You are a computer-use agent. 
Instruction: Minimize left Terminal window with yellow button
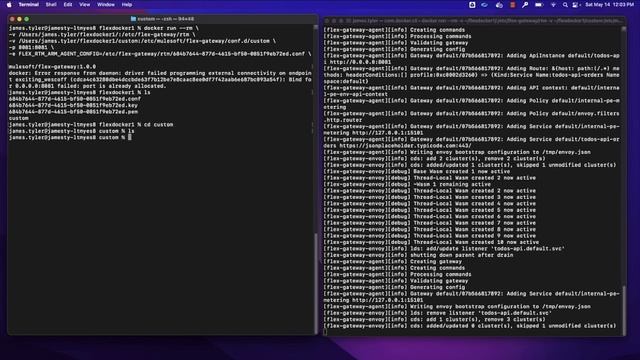(19, 19)
